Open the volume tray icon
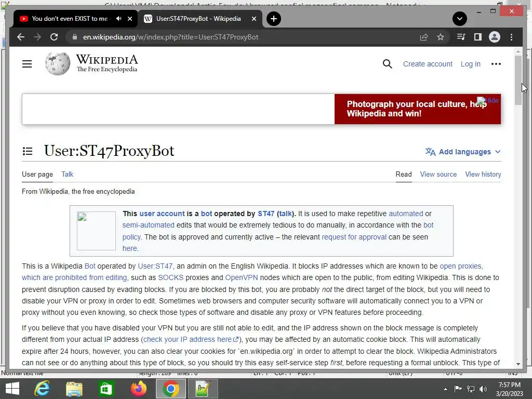The width and height of the screenshot is (532, 399). (483, 389)
